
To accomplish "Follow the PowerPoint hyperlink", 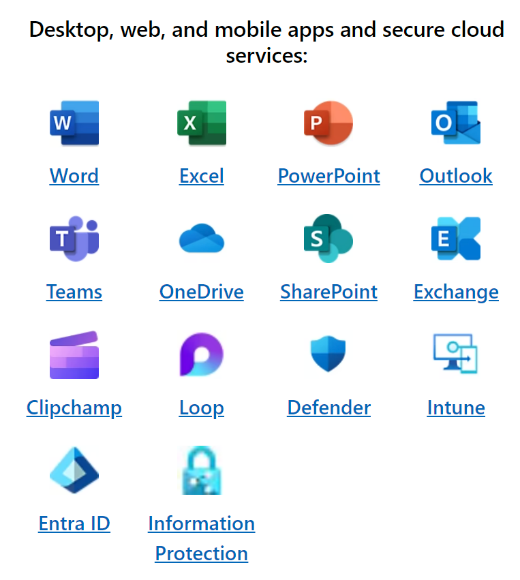I will pyautogui.click(x=329, y=176).
